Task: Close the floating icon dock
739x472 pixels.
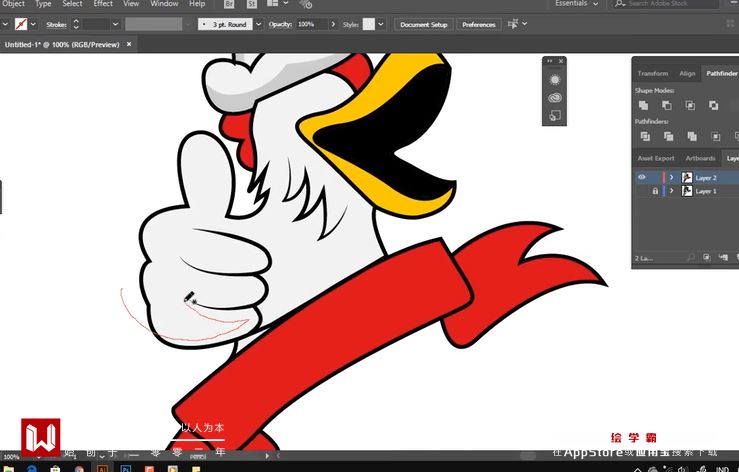Action: [561, 61]
